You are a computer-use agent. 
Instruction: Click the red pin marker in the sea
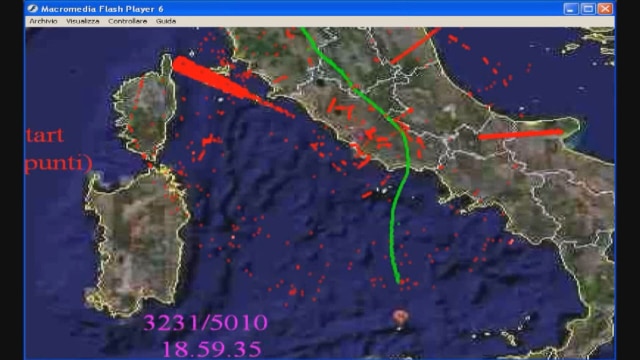pyautogui.click(x=400, y=318)
